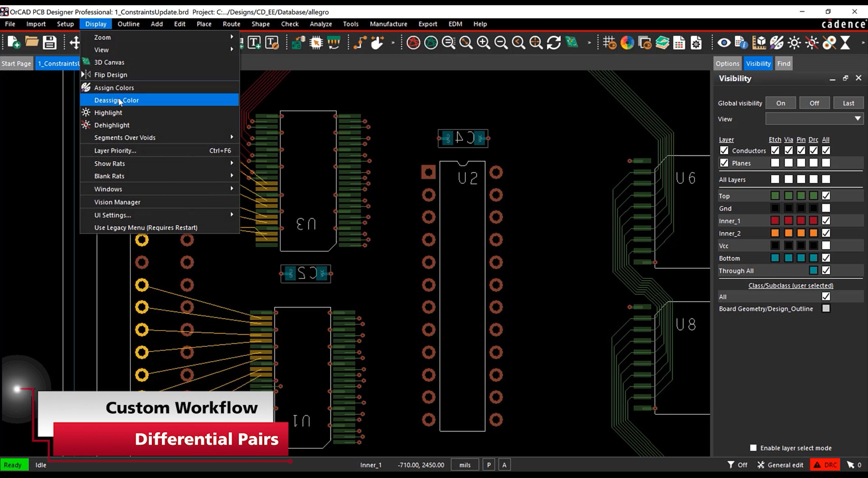This screenshot has width=868, height=478.
Task: Click General edit mode in status bar
Action: click(780, 465)
